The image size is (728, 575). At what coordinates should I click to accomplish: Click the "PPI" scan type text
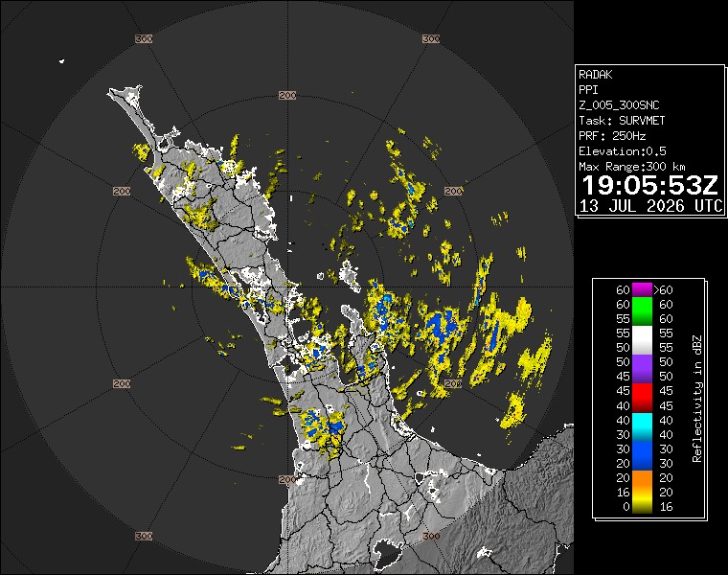pyautogui.click(x=588, y=90)
